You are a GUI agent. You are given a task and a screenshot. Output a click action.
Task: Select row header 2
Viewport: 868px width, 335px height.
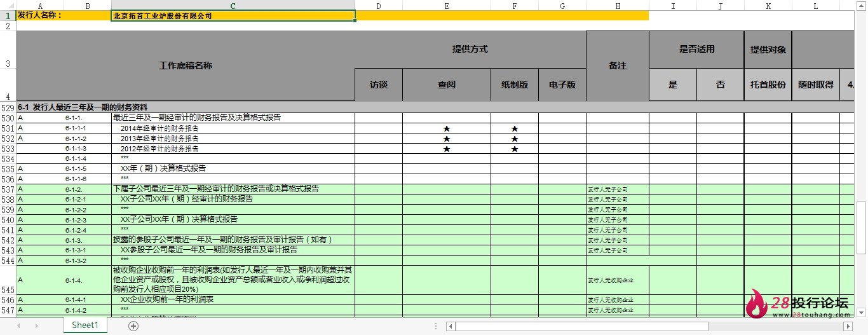[x=8, y=26]
